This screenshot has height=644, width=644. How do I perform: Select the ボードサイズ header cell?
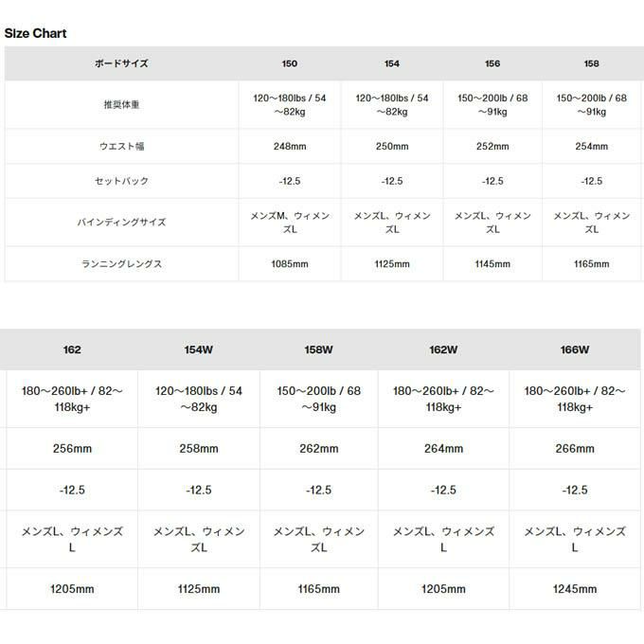[121, 63]
